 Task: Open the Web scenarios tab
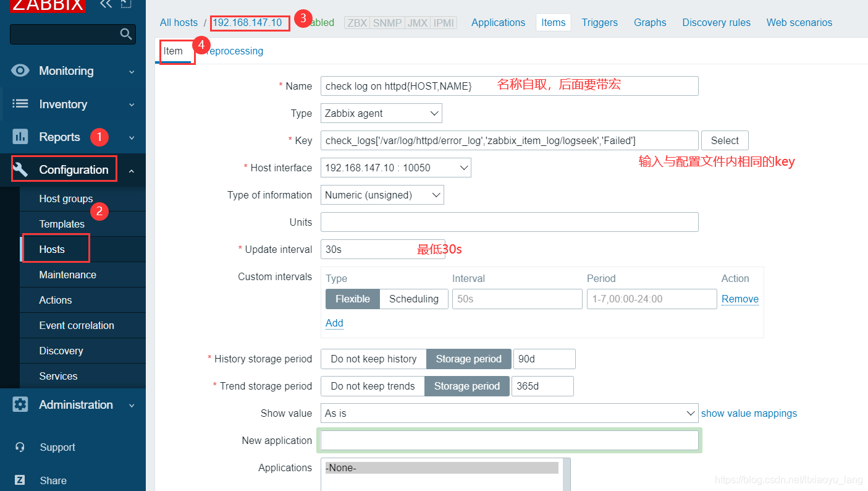click(799, 22)
